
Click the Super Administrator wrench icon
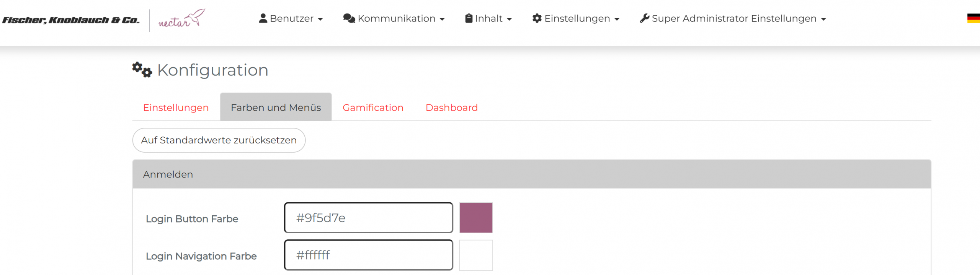coord(645,18)
